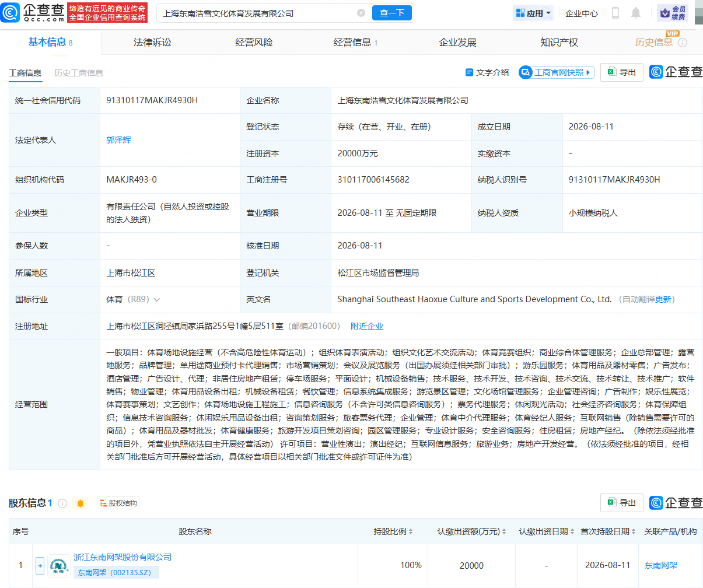
Task: Open 历史信息 VIP tab
Action: 653,42
